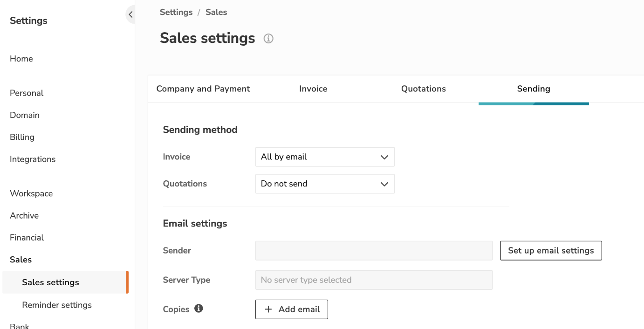Open Personal settings in sidebar
The width and height of the screenshot is (644, 329).
coord(27,93)
